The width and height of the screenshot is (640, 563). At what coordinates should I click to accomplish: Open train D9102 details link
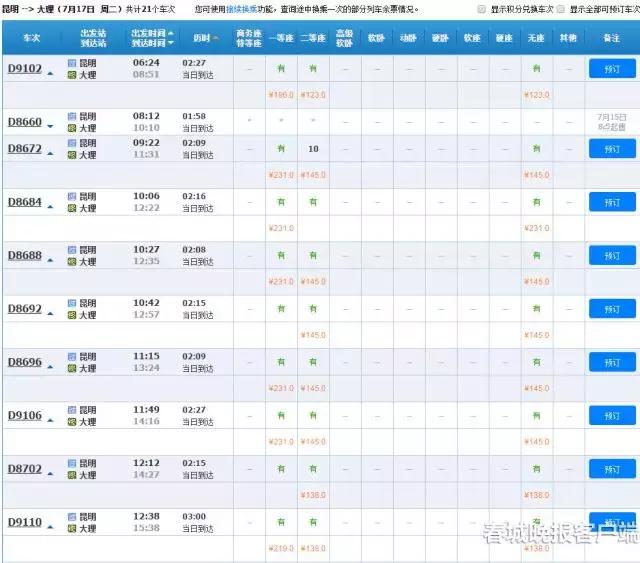pyautogui.click(x=24, y=68)
